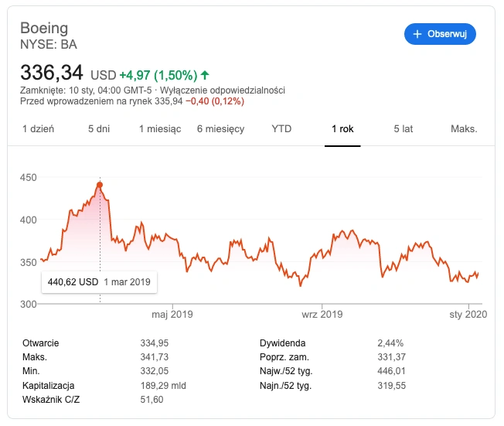Select the 6 miesięcy tab
The image size is (504, 426).
coord(221,129)
